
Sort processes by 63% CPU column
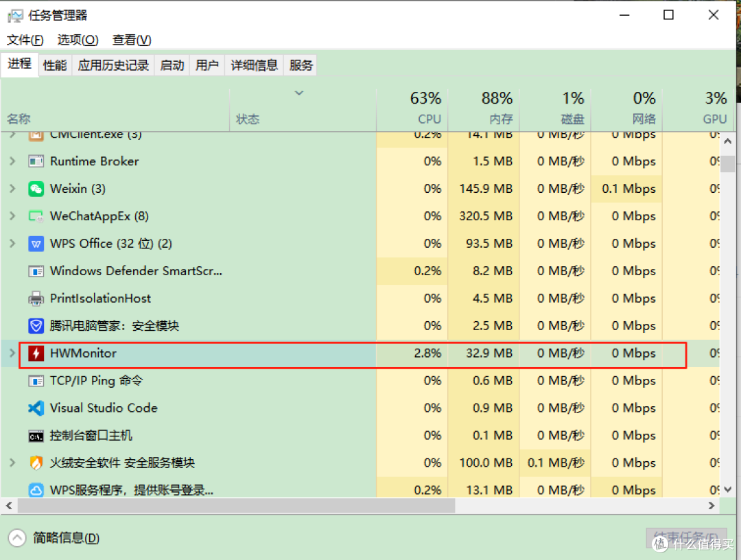tap(412, 110)
